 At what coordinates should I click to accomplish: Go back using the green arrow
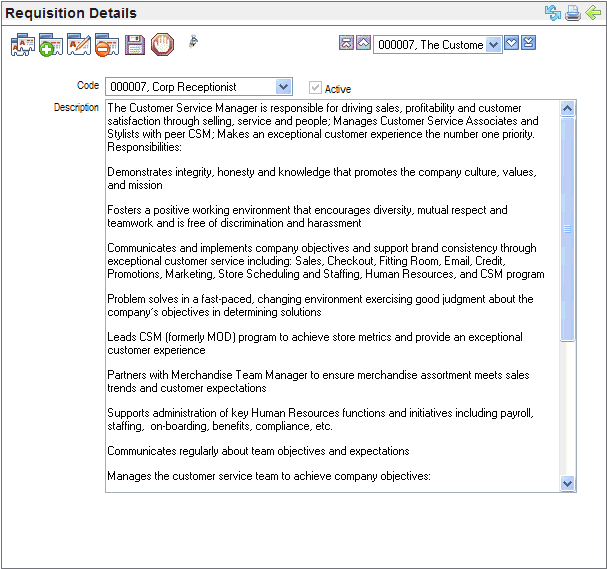point(593,13)
